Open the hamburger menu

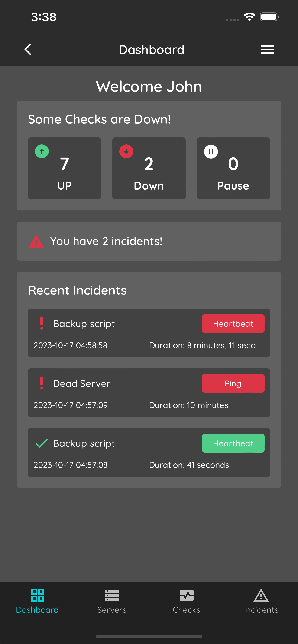coord(267,49)
